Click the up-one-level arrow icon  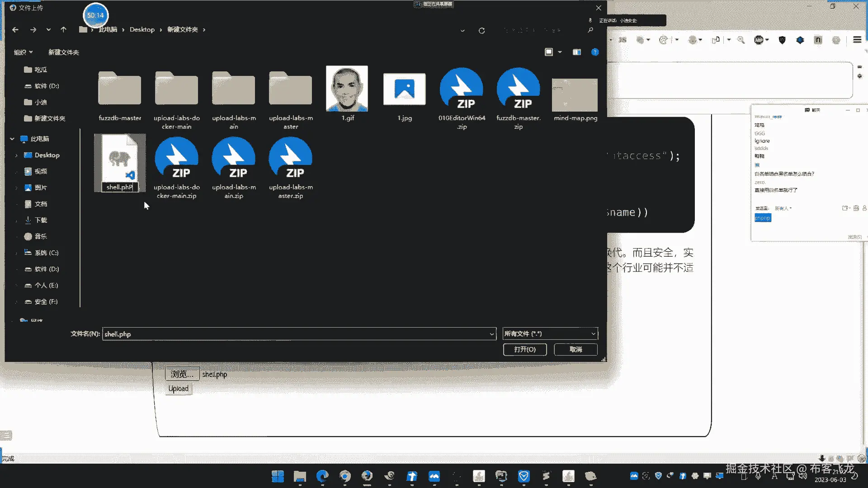point(63,30)
